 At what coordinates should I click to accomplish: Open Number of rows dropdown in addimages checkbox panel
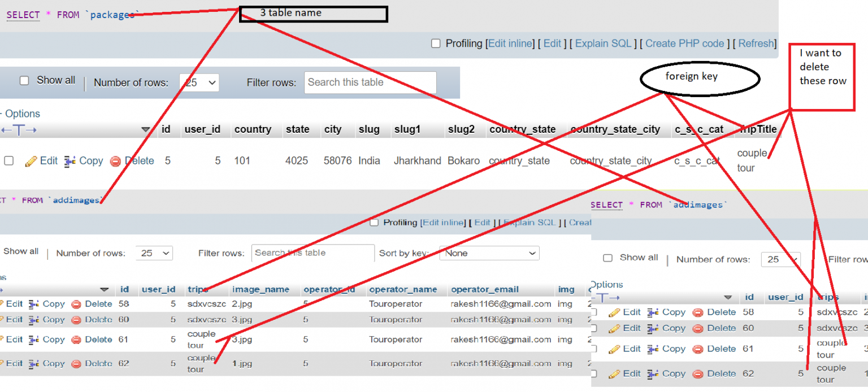tap(781, 259)
